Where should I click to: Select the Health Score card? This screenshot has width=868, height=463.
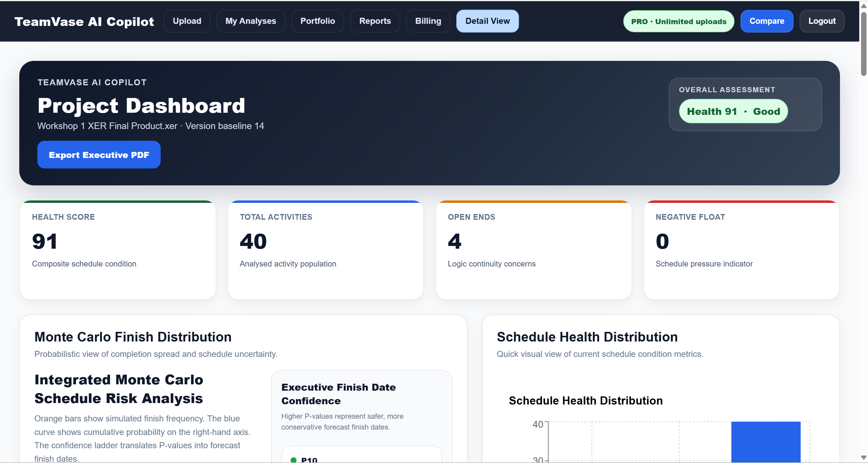118,250
